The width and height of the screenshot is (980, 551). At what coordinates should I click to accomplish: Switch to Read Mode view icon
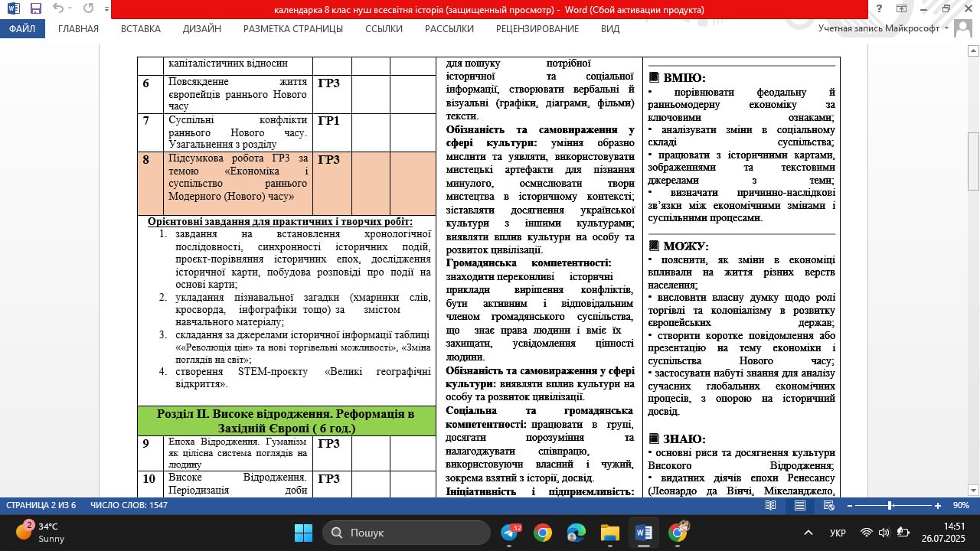[770, 505]
